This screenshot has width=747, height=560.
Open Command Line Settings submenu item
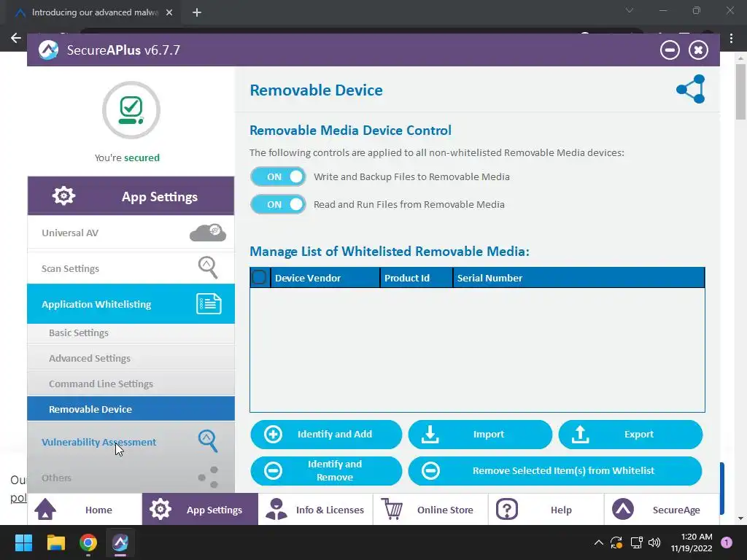click(131, 384)
